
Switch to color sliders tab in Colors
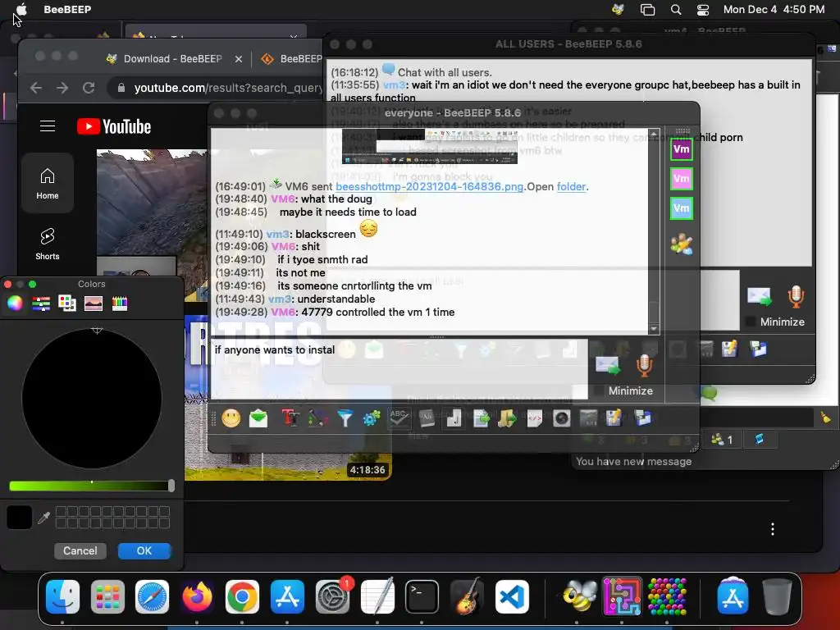point(41,304)
